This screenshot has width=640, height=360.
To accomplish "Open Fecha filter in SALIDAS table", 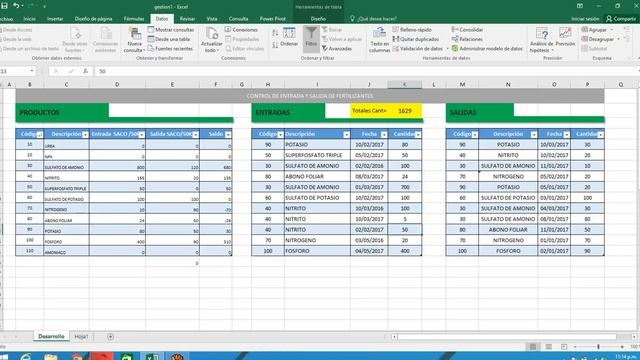I will coord(567,135).
